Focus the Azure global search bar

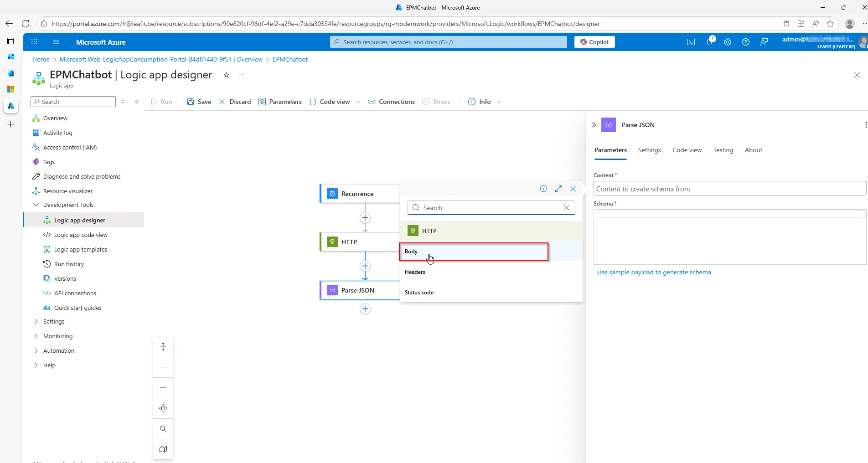pyautogui.click(x=449, y=42)
